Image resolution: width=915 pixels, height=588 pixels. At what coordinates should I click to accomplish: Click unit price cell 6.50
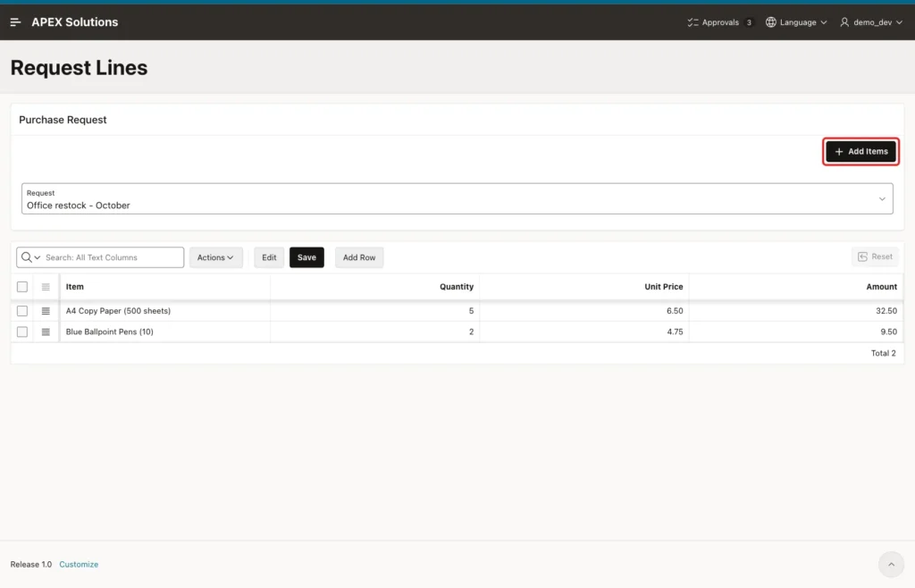coord(584,311)
